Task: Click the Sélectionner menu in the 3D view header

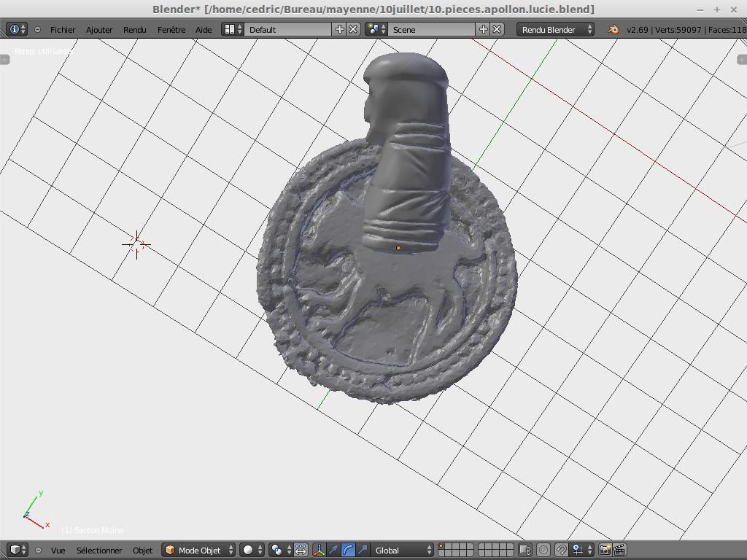Action: pos(99,550)
